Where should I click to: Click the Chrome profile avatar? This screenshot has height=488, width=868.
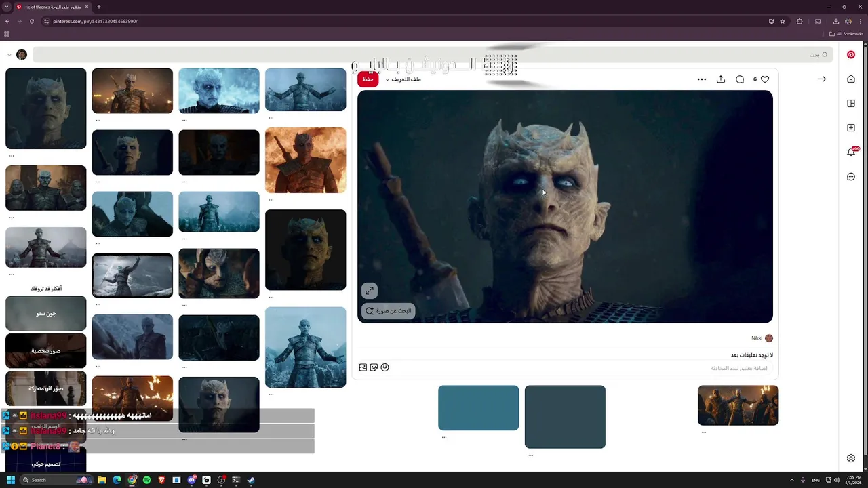(848, 21)
